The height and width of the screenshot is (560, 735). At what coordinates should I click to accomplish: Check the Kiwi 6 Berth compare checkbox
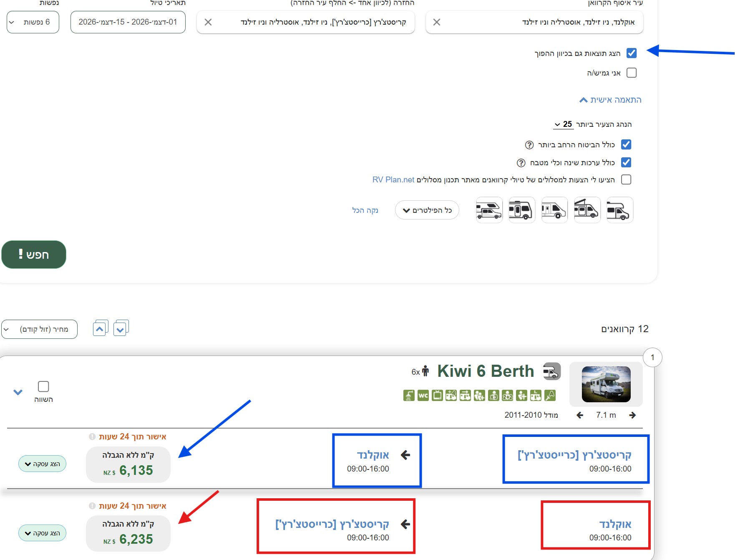click(43, 386)
